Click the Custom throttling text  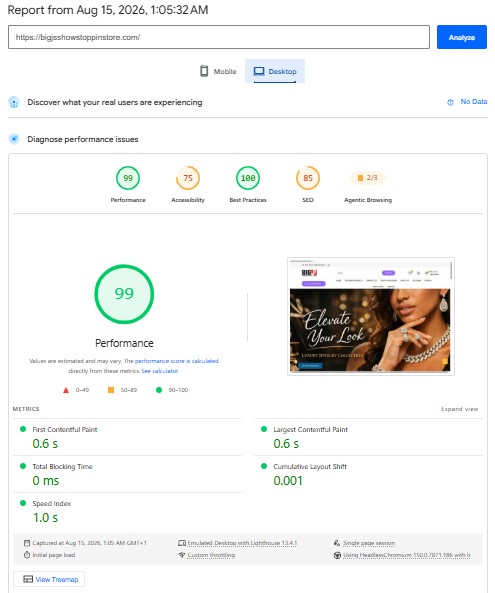211,555
